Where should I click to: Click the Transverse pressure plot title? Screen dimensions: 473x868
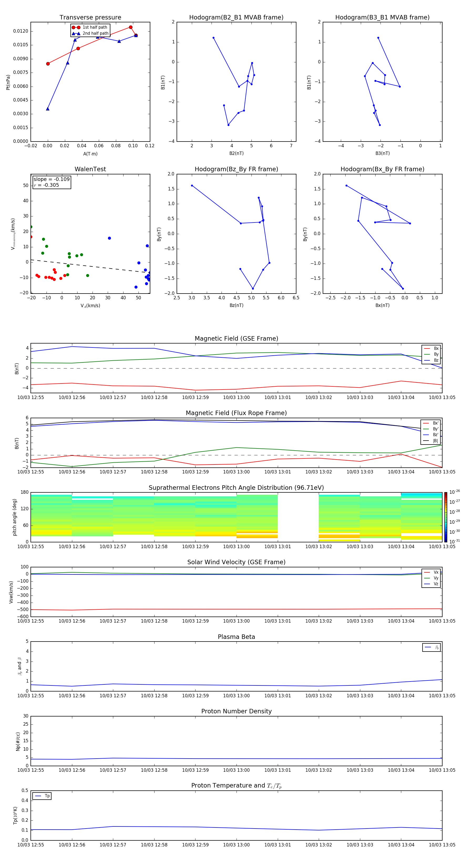(90, 17)
